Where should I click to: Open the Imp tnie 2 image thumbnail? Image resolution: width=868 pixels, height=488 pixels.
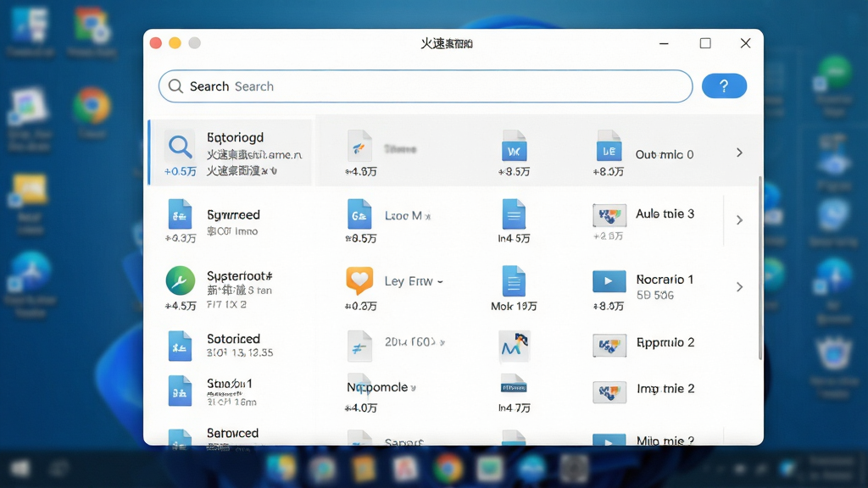(609, 392)
